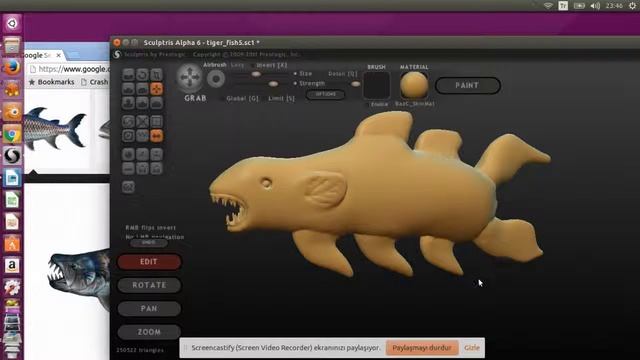The image size is (640, 360).
Task: Open the Wi-Fi network indicator
Action: coord(548,6)
